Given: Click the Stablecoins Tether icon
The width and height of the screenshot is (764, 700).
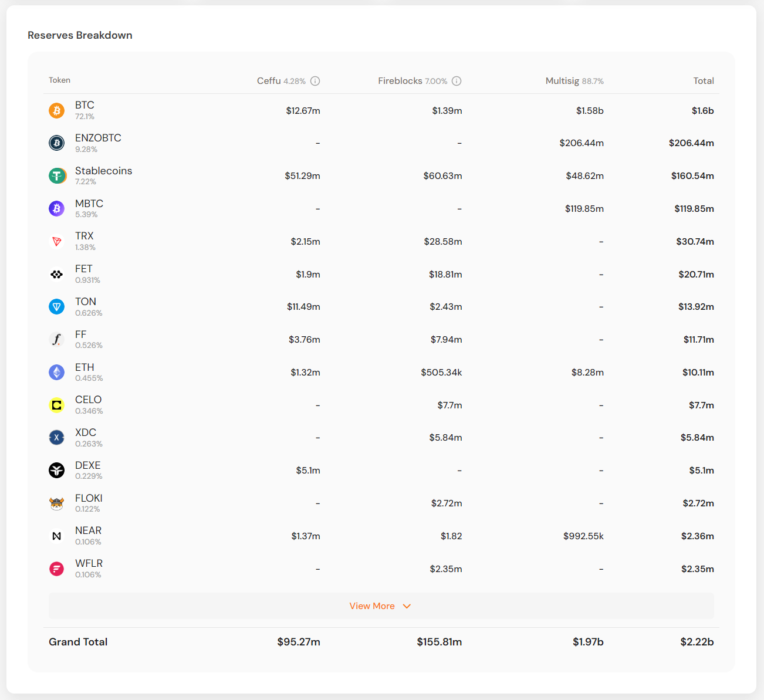Looking at the screenshot, I should point(57,175).
